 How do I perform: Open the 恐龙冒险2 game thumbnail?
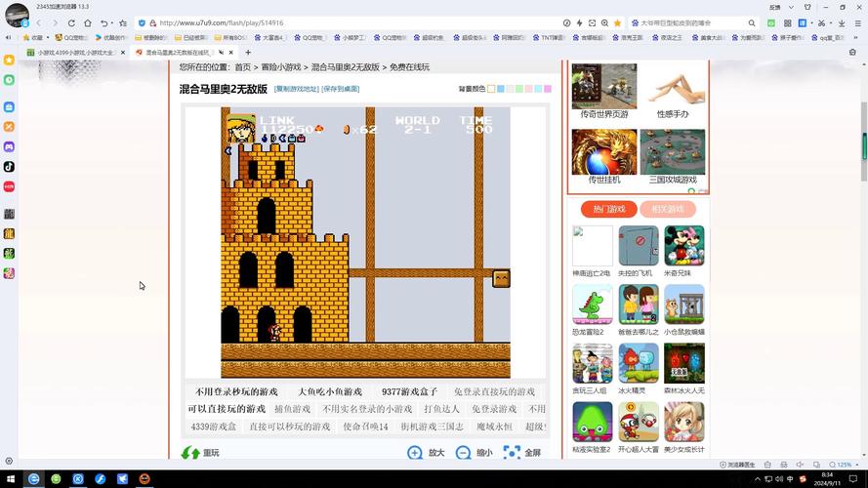tap(593, 305)
